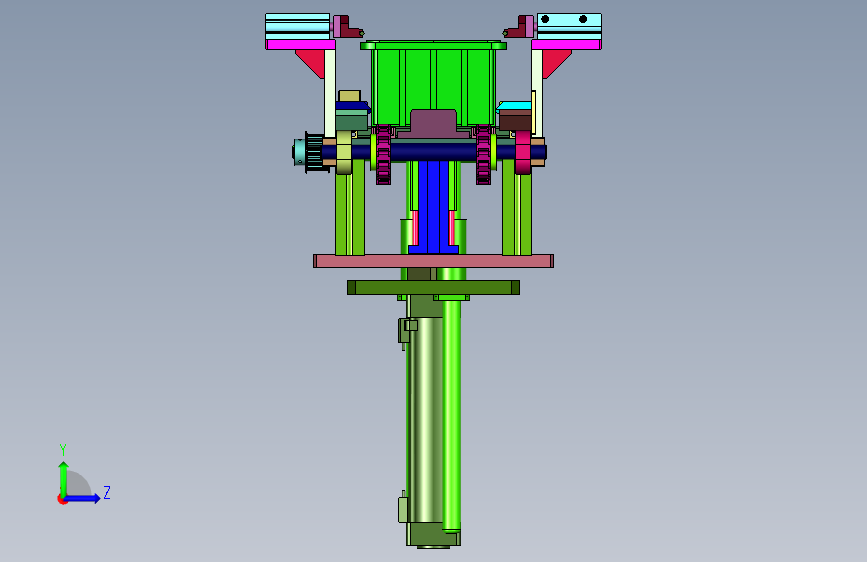Select the cyan block with horizontal grooves
Viewport: 867px width, 562px height.
coord(297,26)
